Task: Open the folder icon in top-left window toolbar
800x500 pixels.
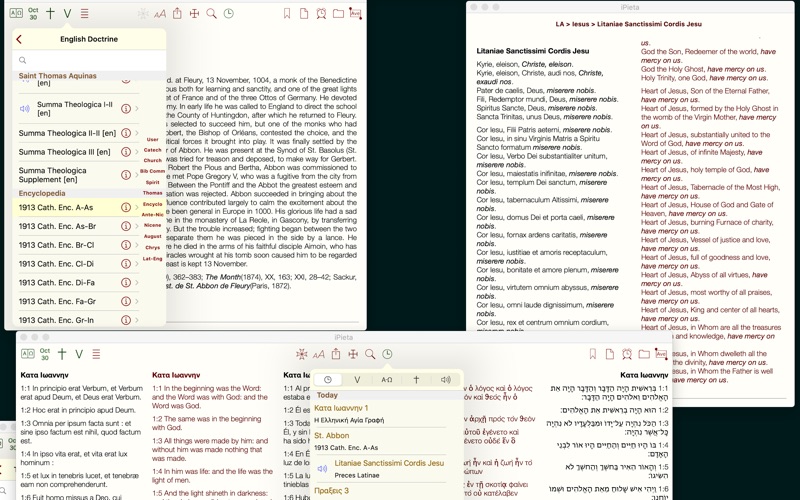Action: pyautogui.click(x=338, y=14)
